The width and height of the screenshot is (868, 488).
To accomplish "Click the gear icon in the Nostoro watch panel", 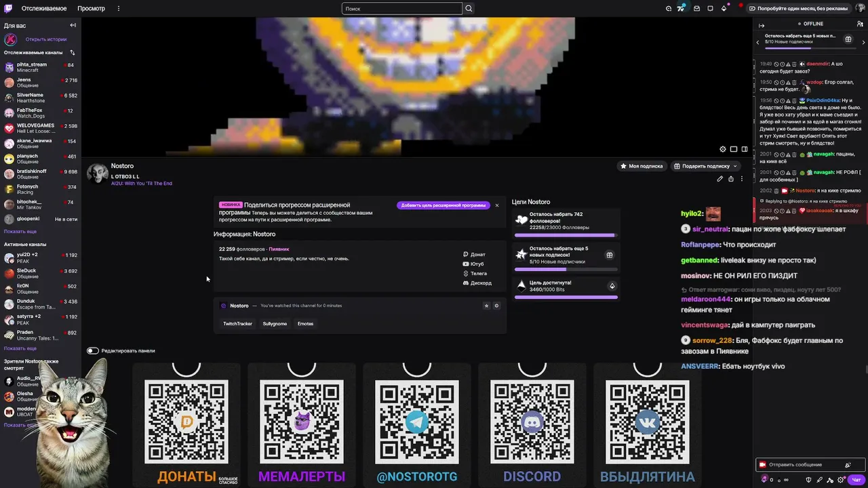I will pos(496,306).
